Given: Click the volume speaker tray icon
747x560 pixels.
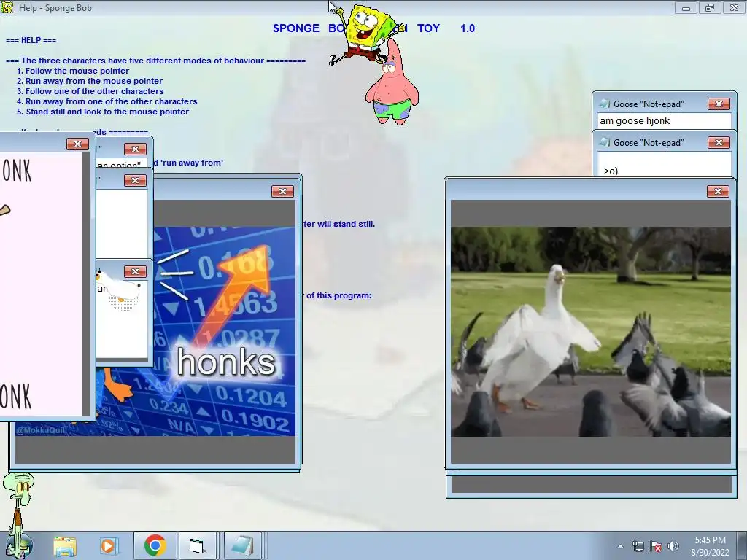Looking at the screenshot, I should click(x=673, y=546).
